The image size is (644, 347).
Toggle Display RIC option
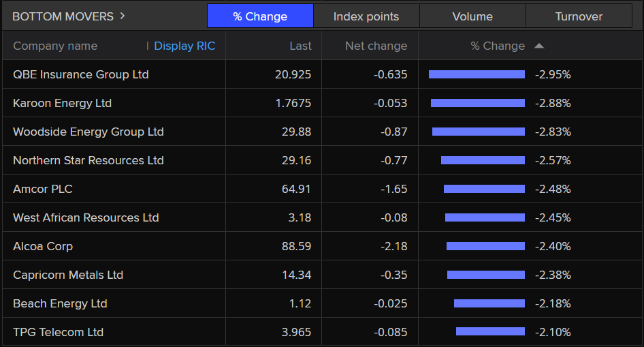pos(184,46)
